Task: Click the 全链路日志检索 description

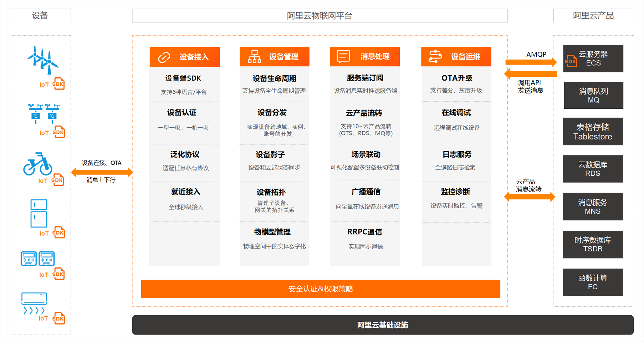Action: (455, 168)
